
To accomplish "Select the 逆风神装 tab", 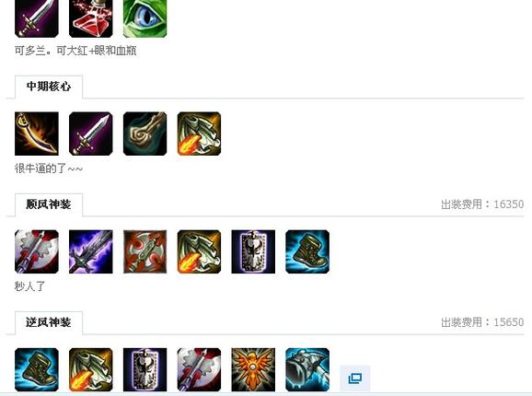I will [x=49, y=322].
